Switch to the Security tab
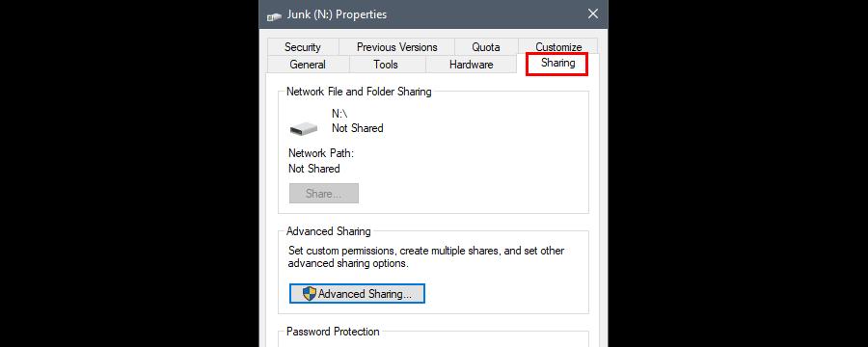 (x=303, y=47)
